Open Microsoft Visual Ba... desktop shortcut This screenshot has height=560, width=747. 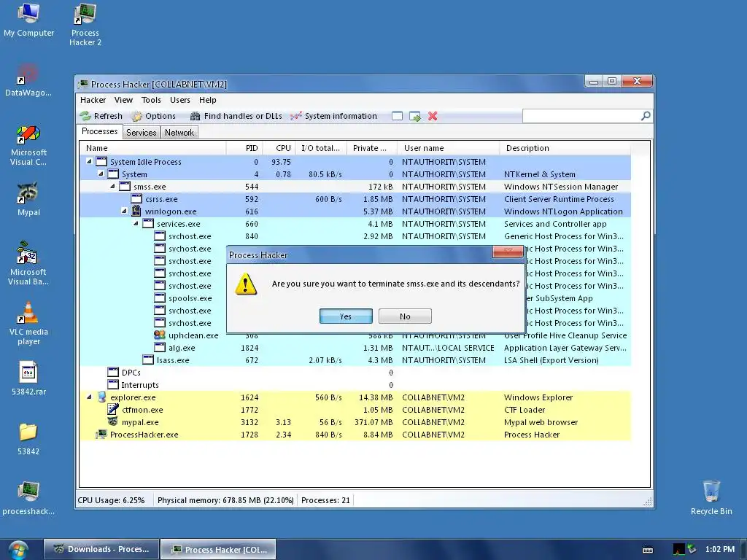28,262
